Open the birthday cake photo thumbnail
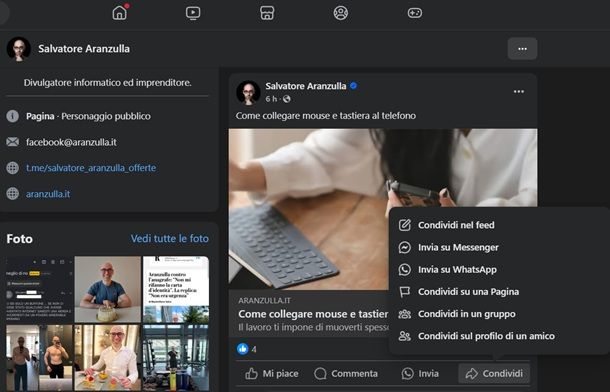This screenshot has width=610, height=392. [x=108, y=289]
